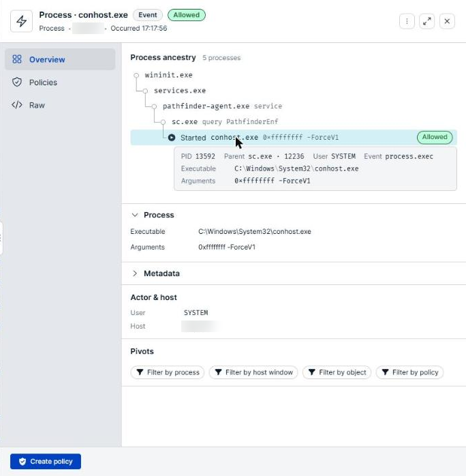The width and height of the screenshot is (466, 476).
Task: Click executable path in ancestry details box
Action: click(296, 168)
